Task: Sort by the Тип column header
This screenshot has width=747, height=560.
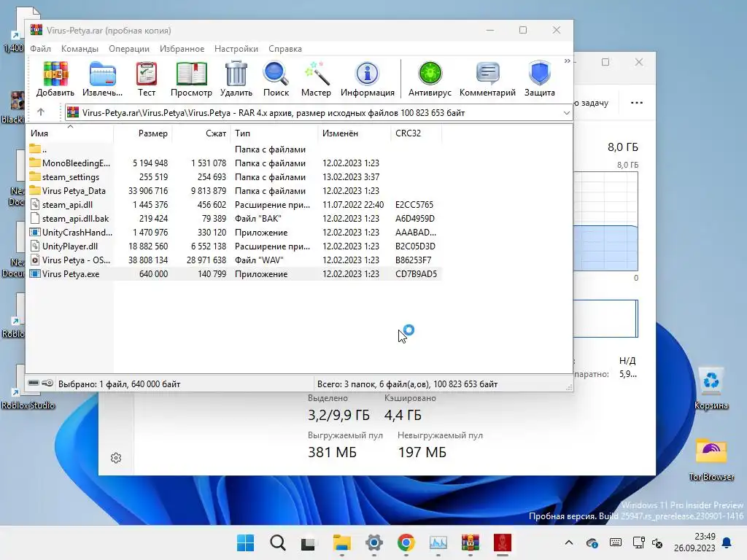Action: (274, 133)
